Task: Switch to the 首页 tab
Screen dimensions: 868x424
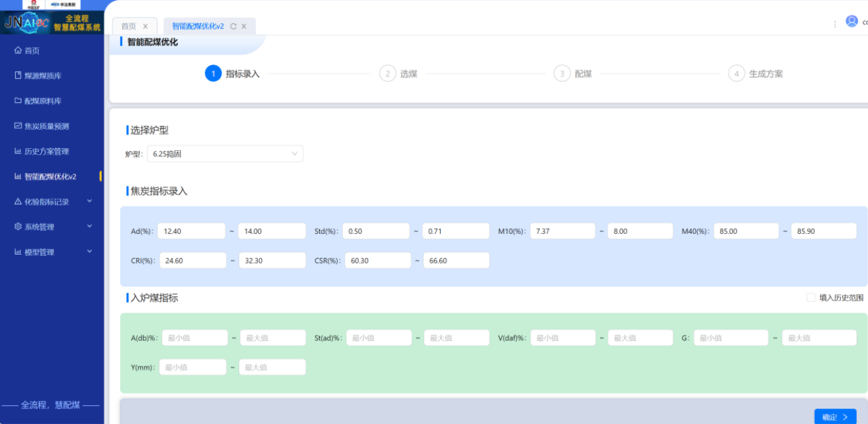Action: pyautogui.click(x=128, y=27)
